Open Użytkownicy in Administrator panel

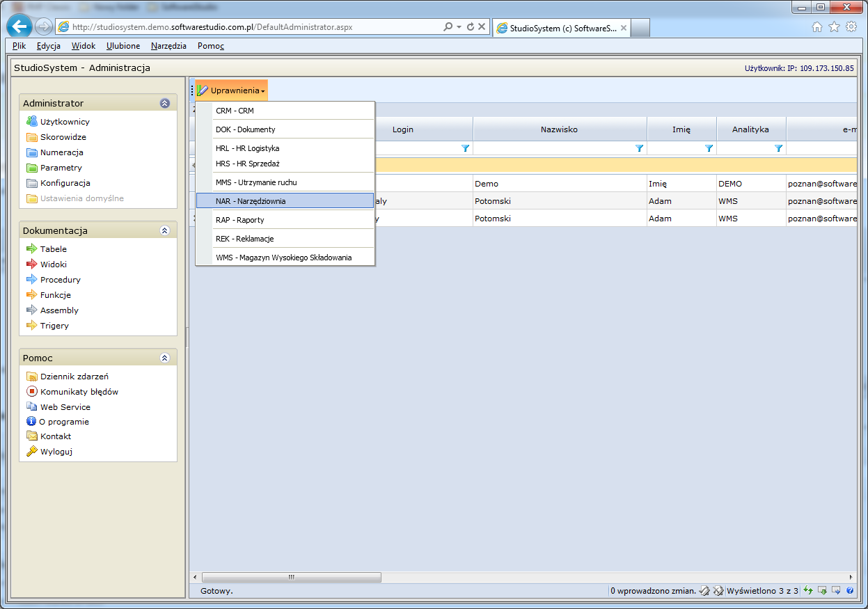pos(58,122)
